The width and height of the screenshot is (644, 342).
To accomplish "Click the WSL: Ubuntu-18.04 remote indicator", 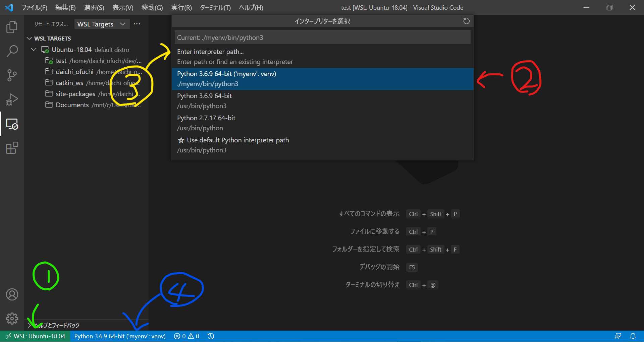I will (x=35, y=336).
